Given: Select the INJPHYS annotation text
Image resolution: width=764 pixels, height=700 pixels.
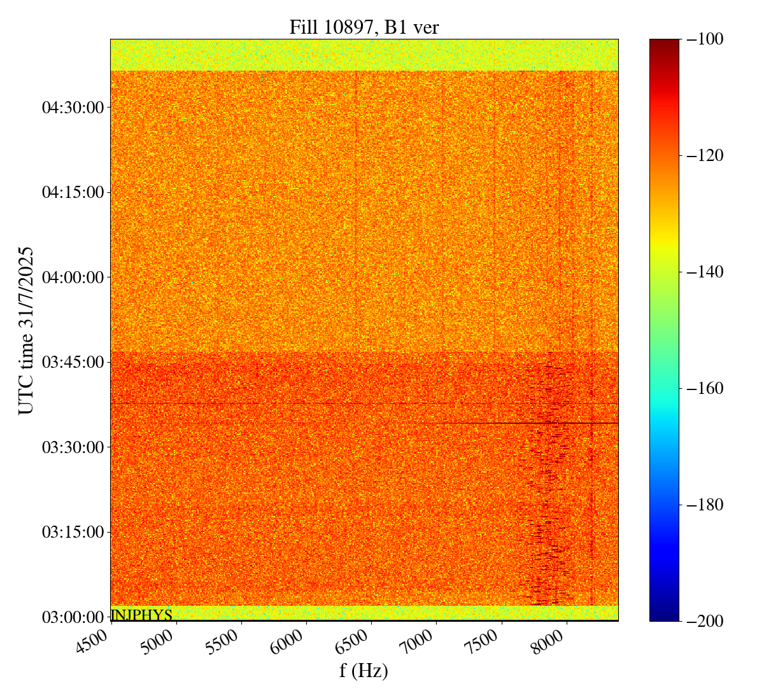Looking at the screenshot, I should pos(141,615).
